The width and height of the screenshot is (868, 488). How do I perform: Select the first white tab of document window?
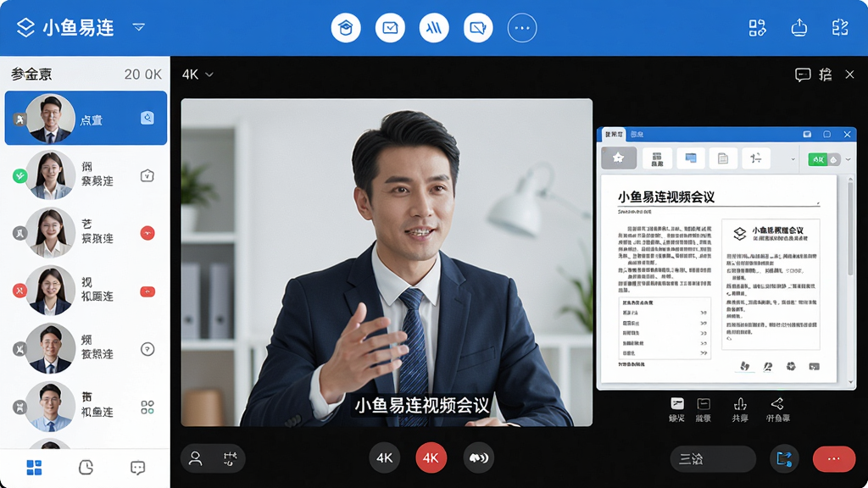click(x=614, y=135)
